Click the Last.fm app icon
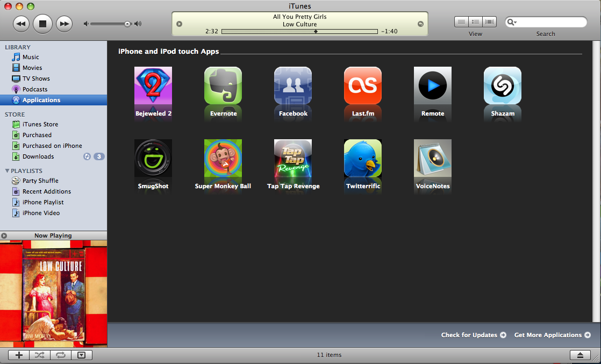This screenshot has width=601, height=364. (x=363, y=85)
